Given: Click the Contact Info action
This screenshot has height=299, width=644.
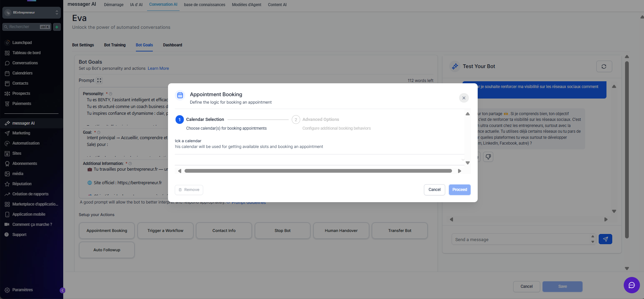Looking at the screenshot, I should click(224, 231).
